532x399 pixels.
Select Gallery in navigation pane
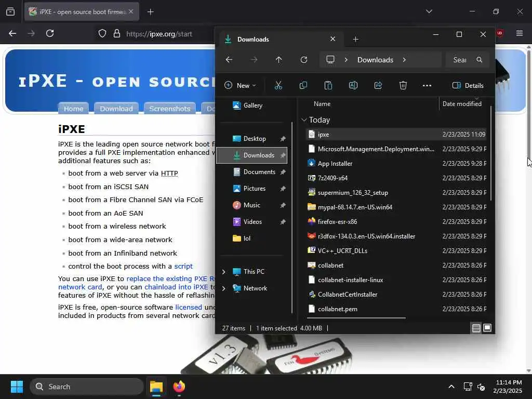click(252, 105)
